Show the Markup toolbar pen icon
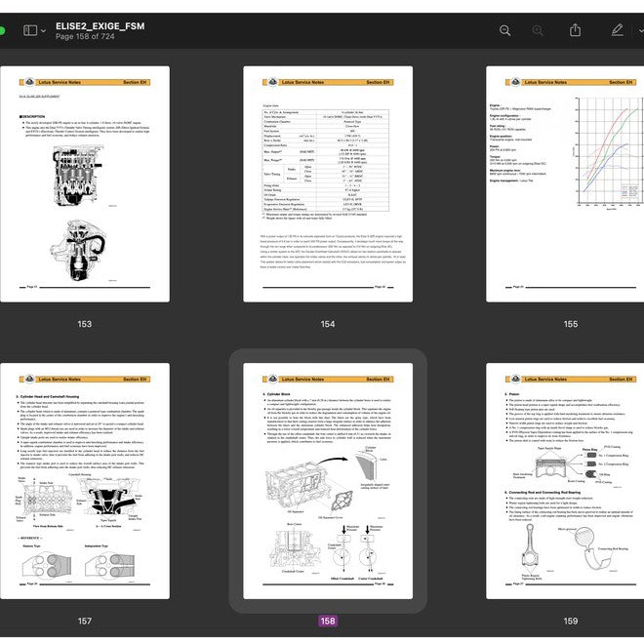The height and width of the screenshot is (644, 644). (x=617, y=30)
